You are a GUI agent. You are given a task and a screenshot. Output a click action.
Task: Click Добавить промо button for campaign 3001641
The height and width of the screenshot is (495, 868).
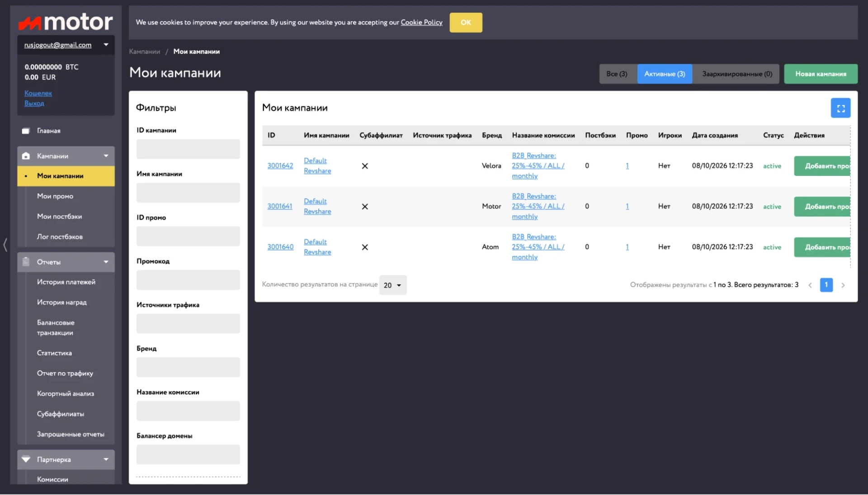point(822,207)
